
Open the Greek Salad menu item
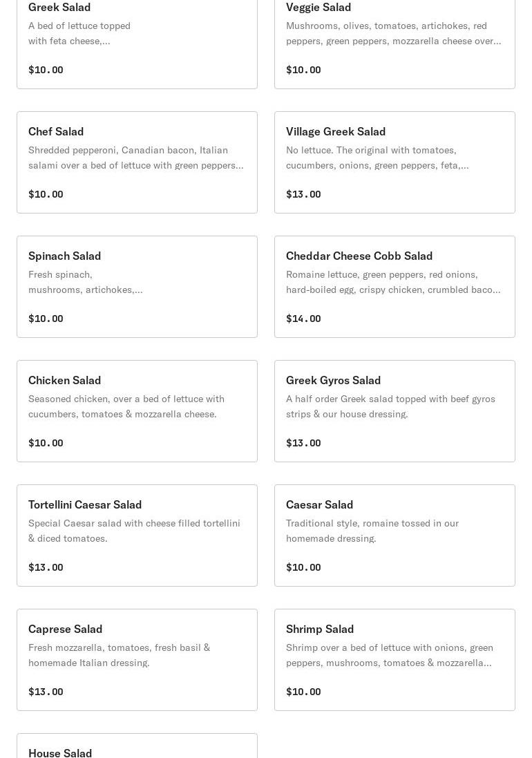pyautogui.click(x=137, y=42)
